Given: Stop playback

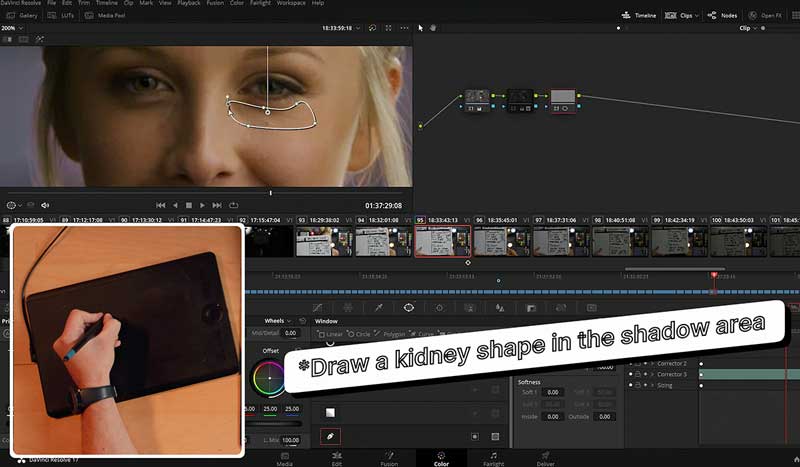Looking at the screenshot, I should point(189,205).
